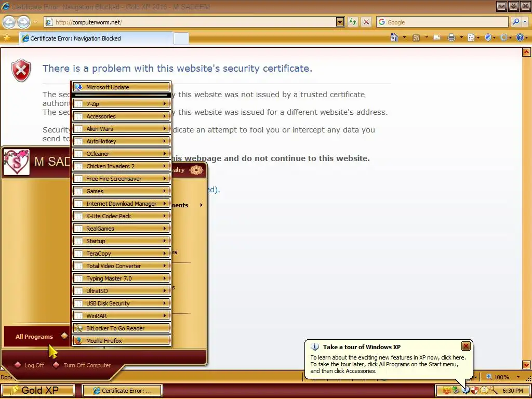Click the magic wand tray icon
Screen dimensions: 532x399
coord(493,391)
